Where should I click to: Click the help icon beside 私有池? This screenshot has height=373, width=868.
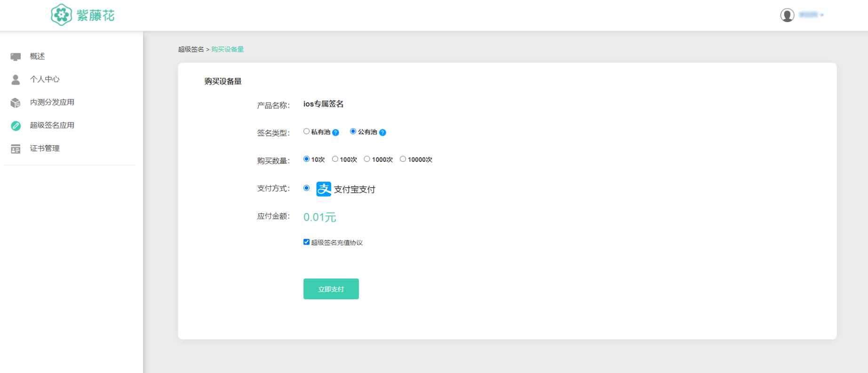coord(335,133)
